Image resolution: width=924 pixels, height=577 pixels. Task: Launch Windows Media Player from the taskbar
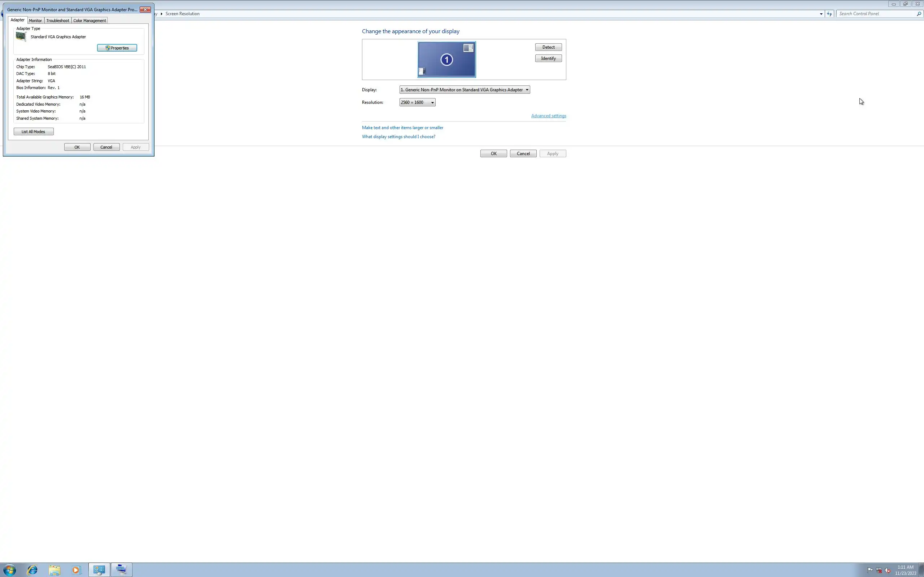coord(76,570)
